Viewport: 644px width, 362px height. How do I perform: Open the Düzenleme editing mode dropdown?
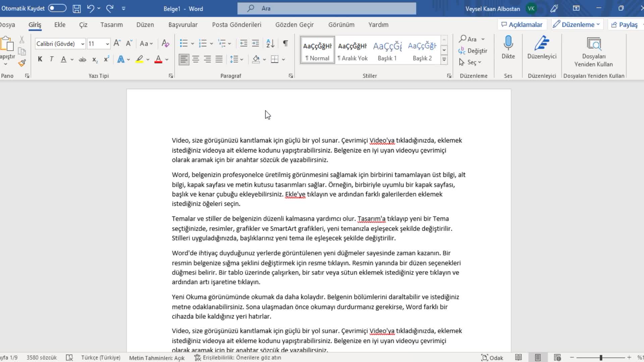577,24
